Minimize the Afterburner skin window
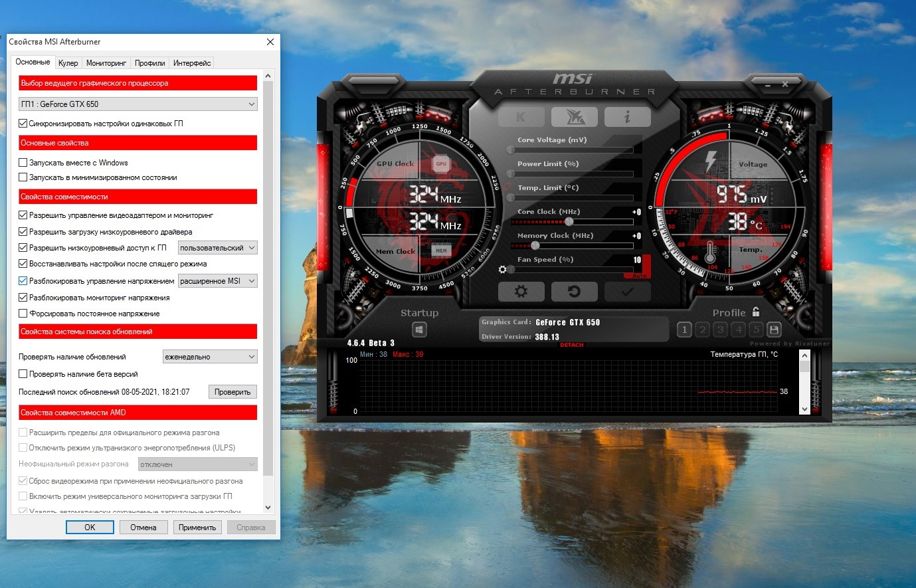The height and width of the screenshot is (588, 916). (x=767, y=85)
